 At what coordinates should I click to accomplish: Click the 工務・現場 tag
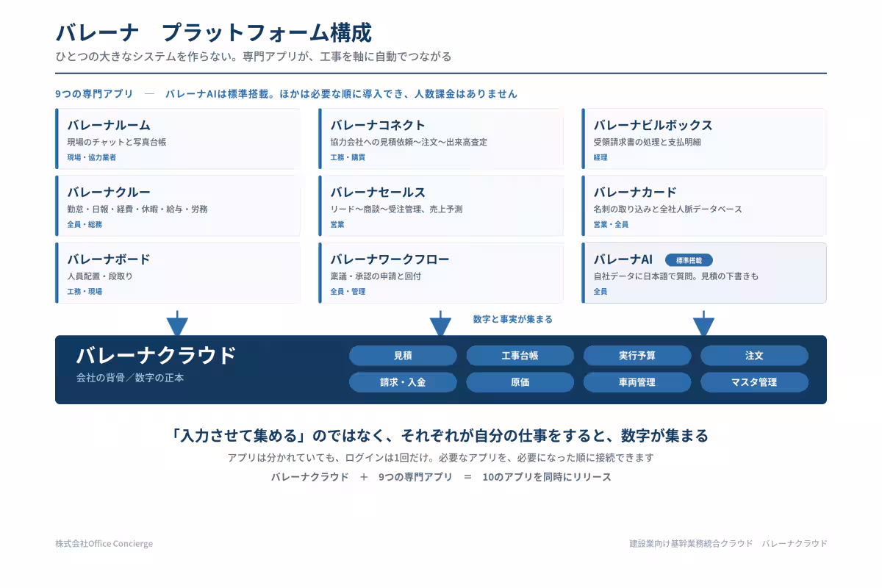click(85, 291)
